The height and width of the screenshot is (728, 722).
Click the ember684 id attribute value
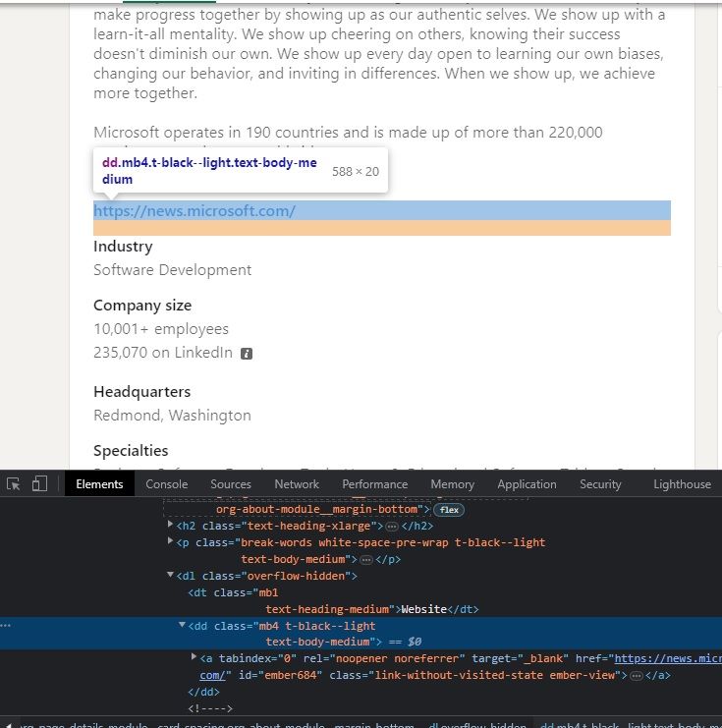[292, 676]
